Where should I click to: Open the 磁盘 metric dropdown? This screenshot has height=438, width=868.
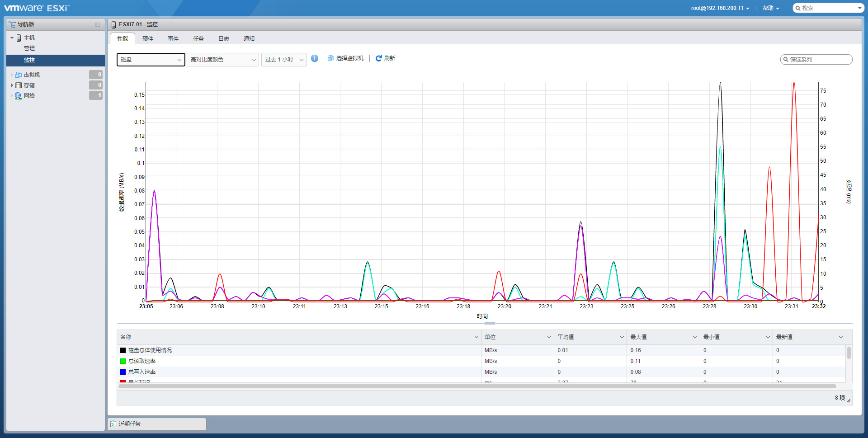click(151, 60)
